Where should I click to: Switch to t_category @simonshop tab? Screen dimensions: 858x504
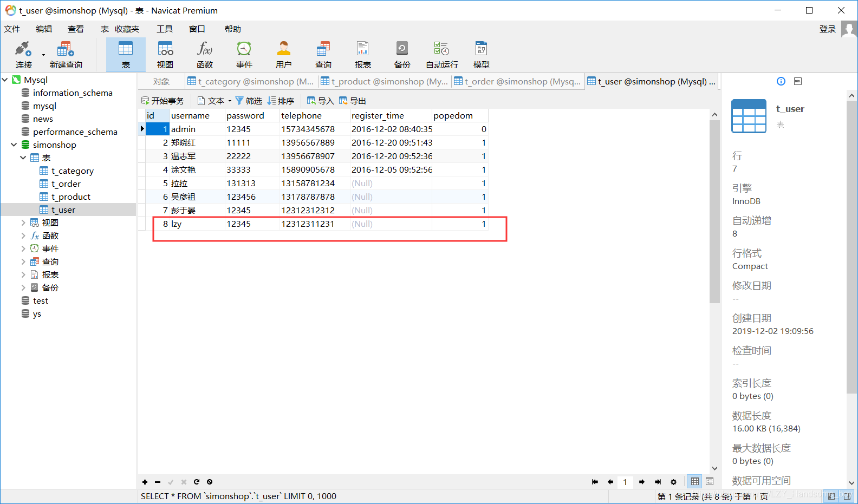[x=251, y=81]
